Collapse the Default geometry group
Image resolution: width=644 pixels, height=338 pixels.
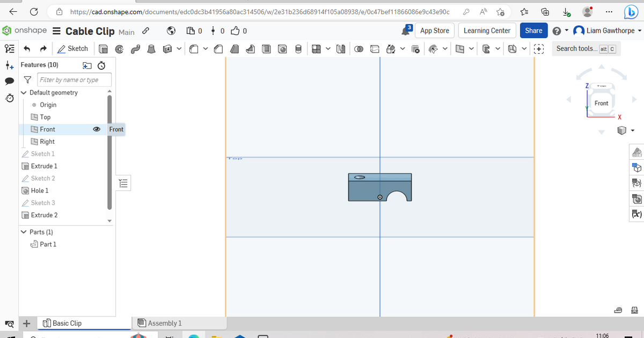coord(24,92)
